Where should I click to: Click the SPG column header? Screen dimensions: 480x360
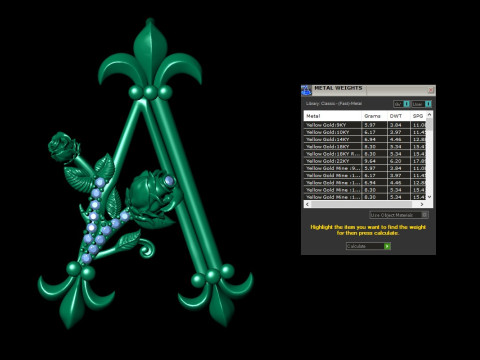pos(418,116)
